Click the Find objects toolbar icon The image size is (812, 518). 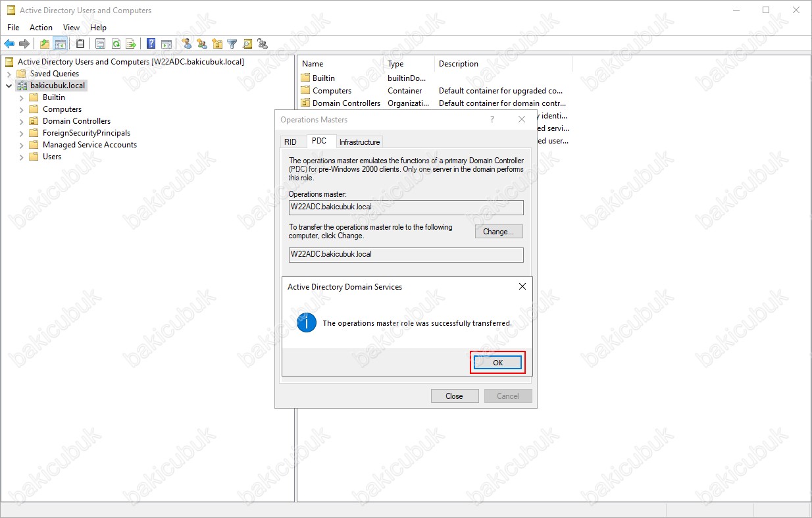point(247,44)
